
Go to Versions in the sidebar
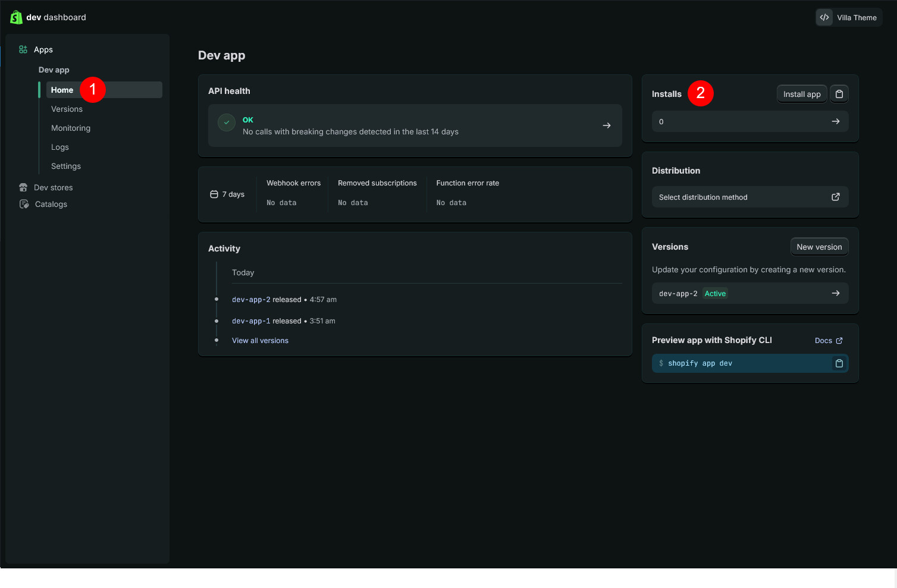click(67, 109)
